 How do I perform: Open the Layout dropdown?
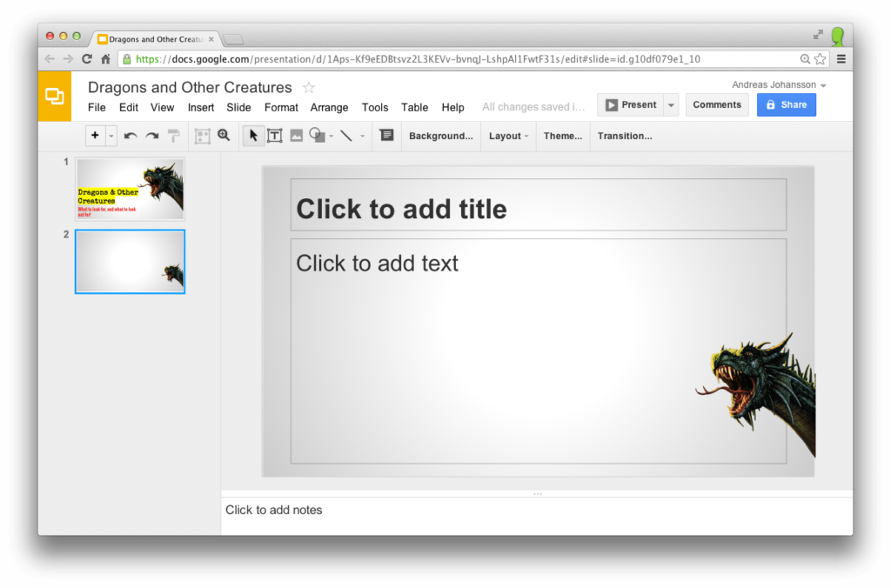click(508, 136)
